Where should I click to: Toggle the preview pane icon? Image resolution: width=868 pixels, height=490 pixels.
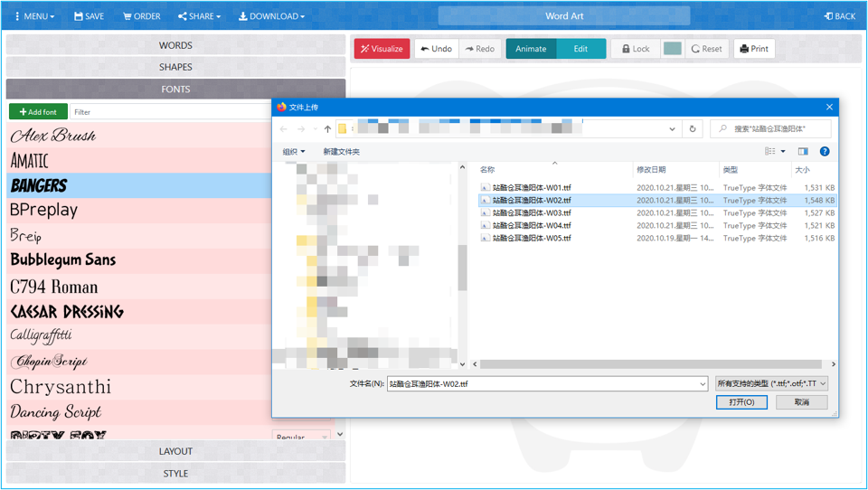(x=803, y=151)
